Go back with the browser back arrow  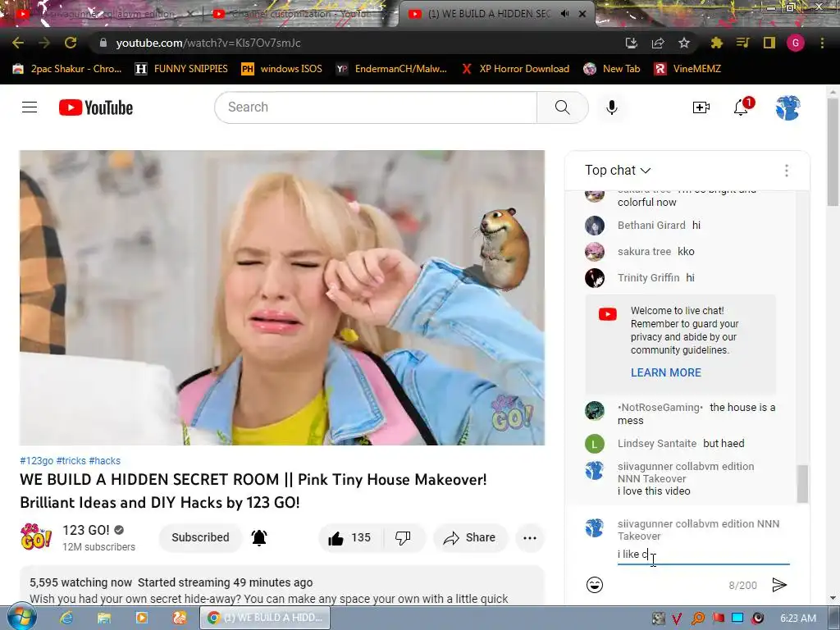18,43
